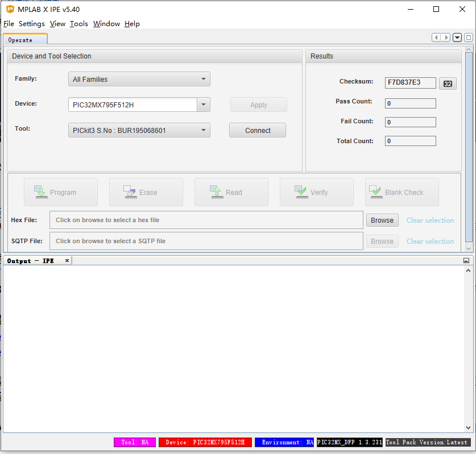Click the Device name input field
The image size is (476, 454).
point(133,105)
